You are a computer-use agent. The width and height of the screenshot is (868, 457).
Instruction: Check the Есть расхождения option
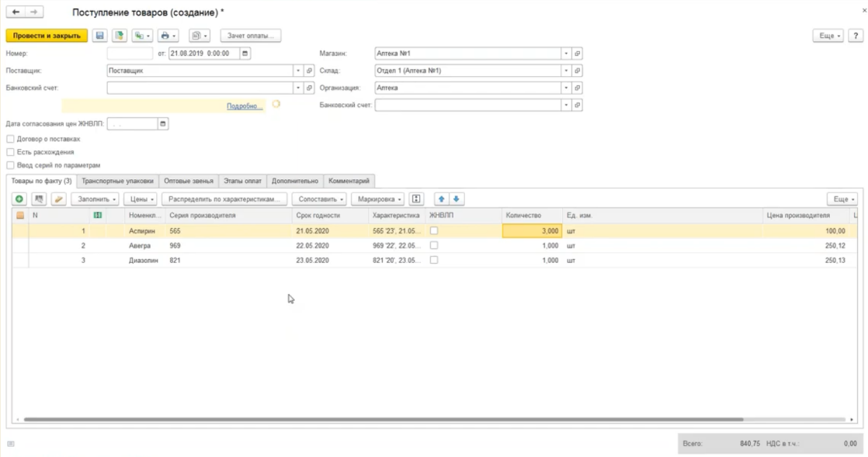point(10,152)
